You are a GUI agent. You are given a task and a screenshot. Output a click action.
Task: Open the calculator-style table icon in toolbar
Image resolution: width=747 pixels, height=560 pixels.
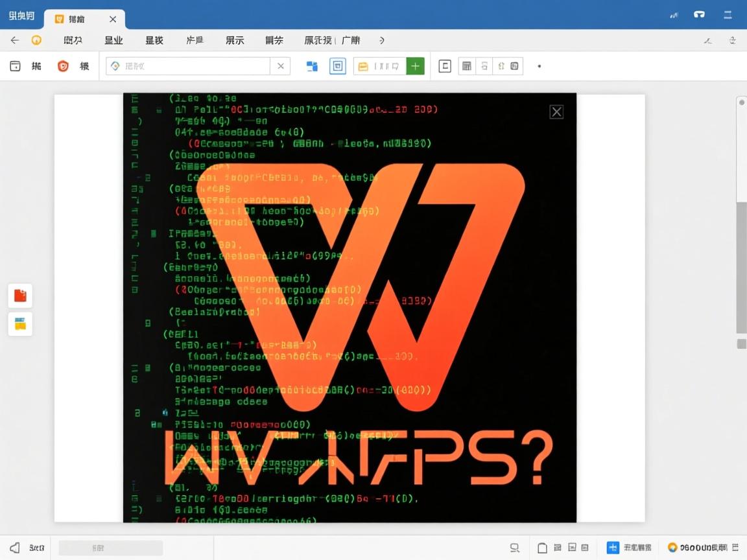pos(466,65)
